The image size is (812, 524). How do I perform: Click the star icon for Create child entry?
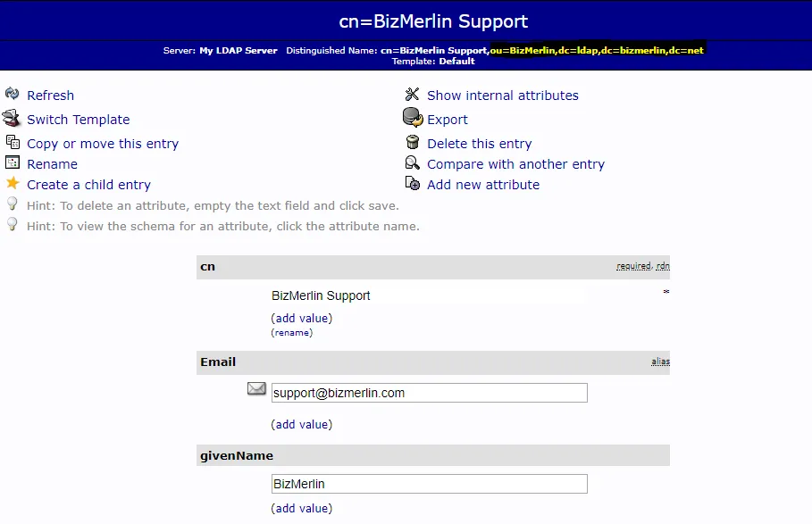[13, 183]
